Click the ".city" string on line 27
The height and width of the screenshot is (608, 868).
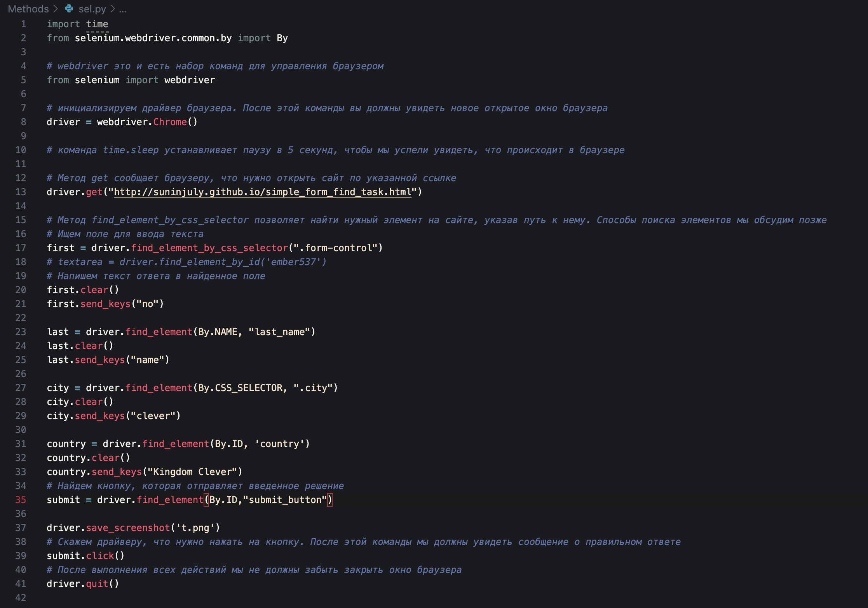tap(313, 388)
